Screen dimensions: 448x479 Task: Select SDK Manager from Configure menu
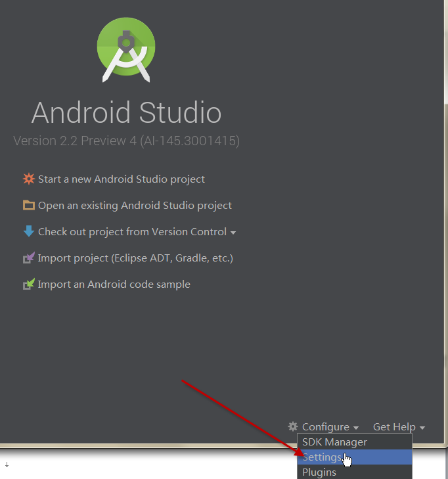[355, 442]
